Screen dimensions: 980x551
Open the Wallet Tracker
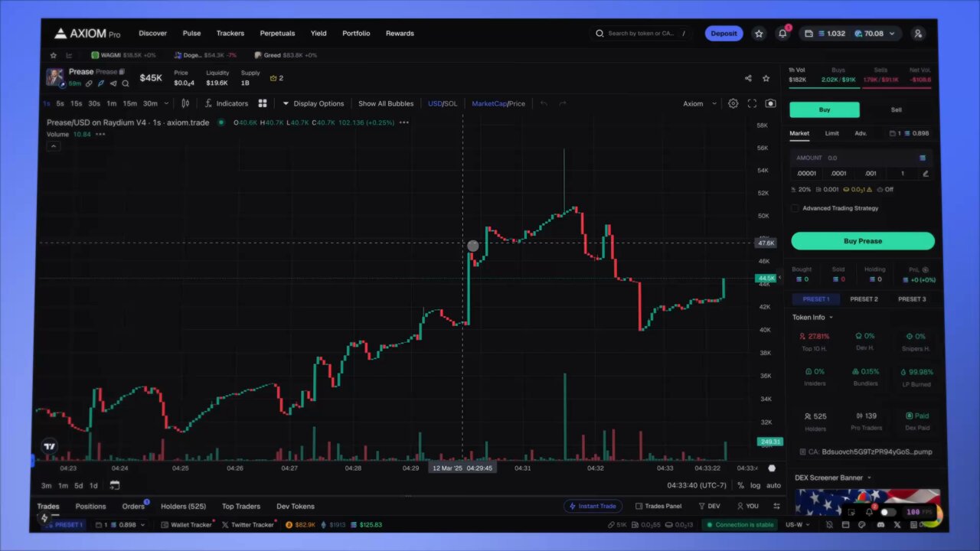(x=186, y=525)
